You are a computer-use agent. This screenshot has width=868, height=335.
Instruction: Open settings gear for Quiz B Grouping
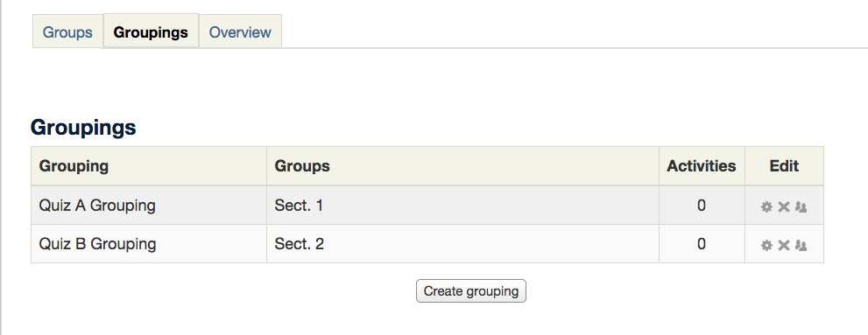coord(766,246)
